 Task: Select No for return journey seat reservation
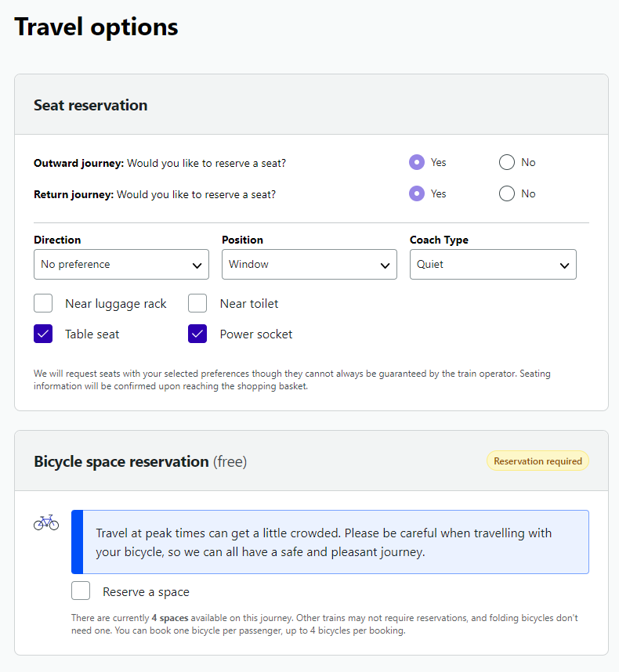[x=507, y=193]
